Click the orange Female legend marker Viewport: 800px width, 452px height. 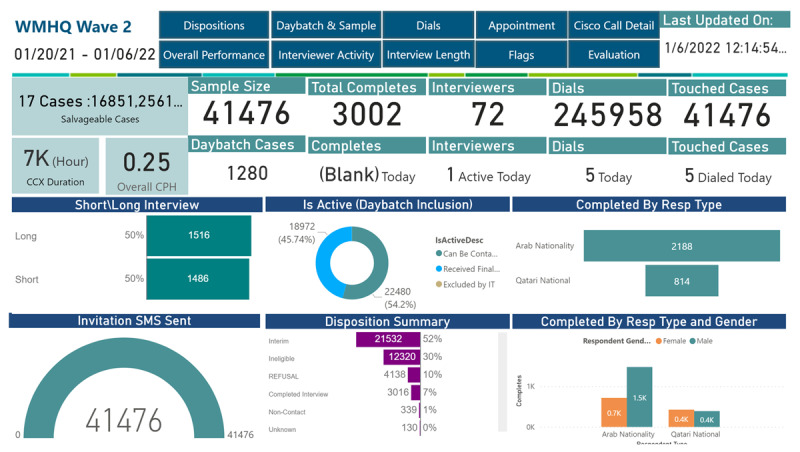[x=660, y=341]
